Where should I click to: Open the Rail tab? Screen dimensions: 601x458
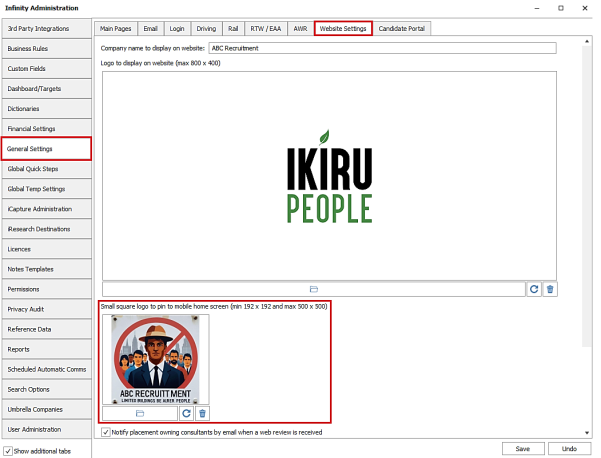click(233, 29)
